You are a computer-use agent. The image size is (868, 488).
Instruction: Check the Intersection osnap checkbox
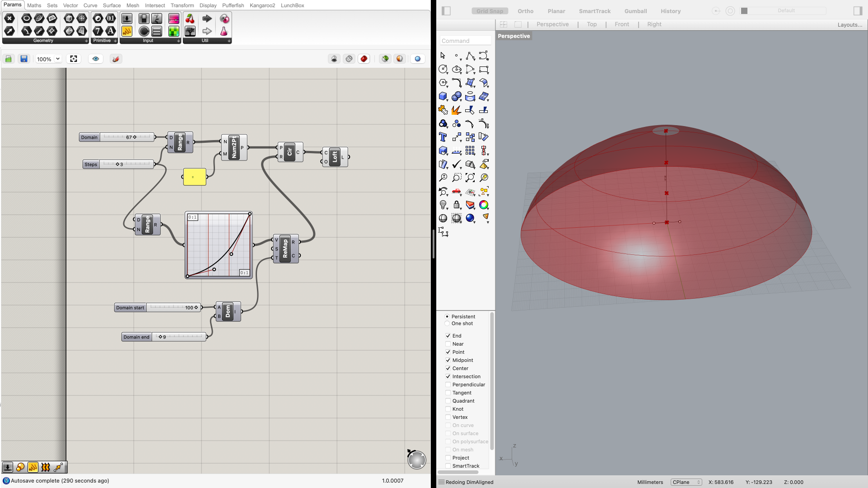click(x=447, y=376)
